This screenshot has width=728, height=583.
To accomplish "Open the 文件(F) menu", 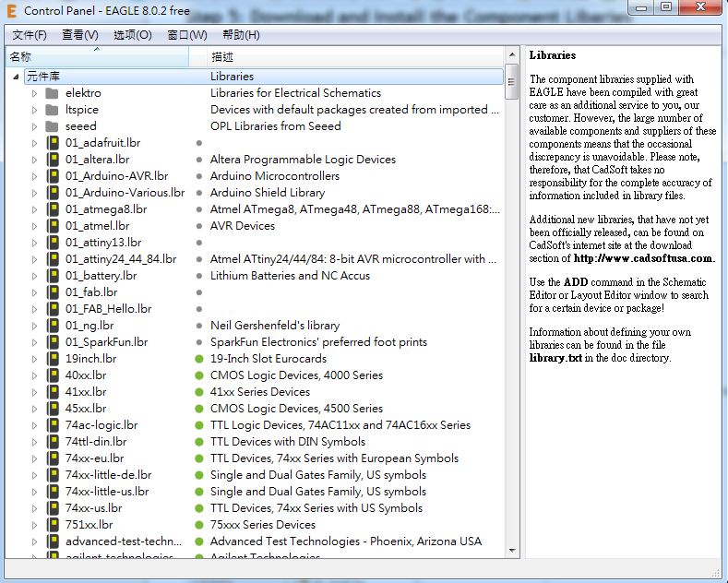I will (30, 35).
